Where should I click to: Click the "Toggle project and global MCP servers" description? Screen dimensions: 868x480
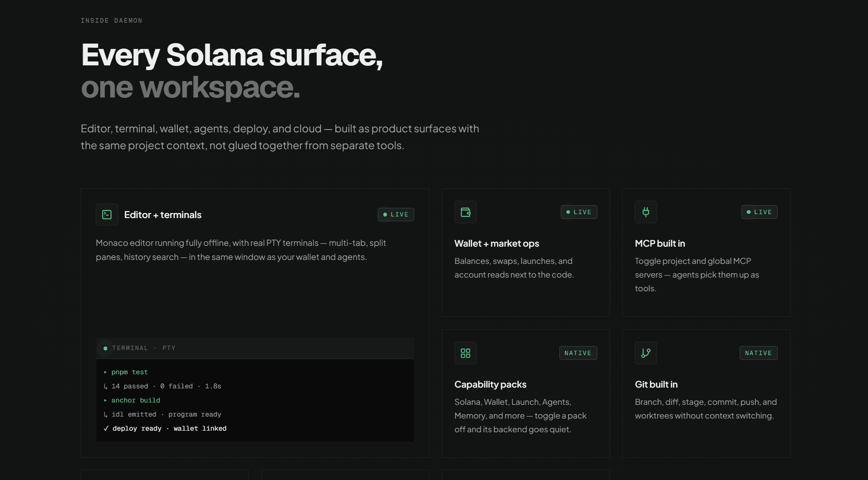(697, 275)
